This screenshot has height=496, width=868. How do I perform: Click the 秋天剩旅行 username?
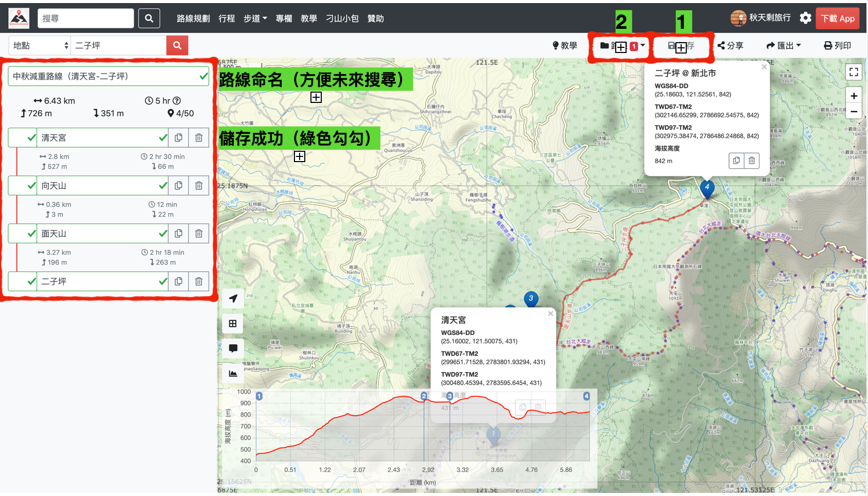point(770,17)
